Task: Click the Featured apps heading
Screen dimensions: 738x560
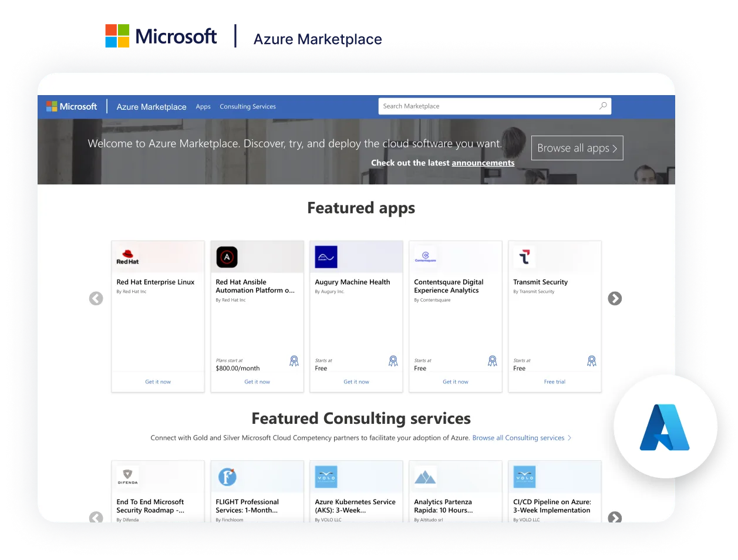Action: 361,208
